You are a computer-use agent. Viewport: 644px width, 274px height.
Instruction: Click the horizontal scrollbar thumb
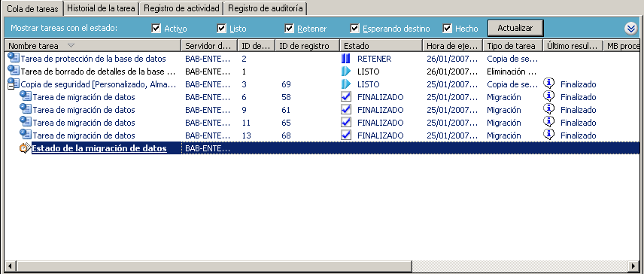pyautogui.click(x=214, y=266)
